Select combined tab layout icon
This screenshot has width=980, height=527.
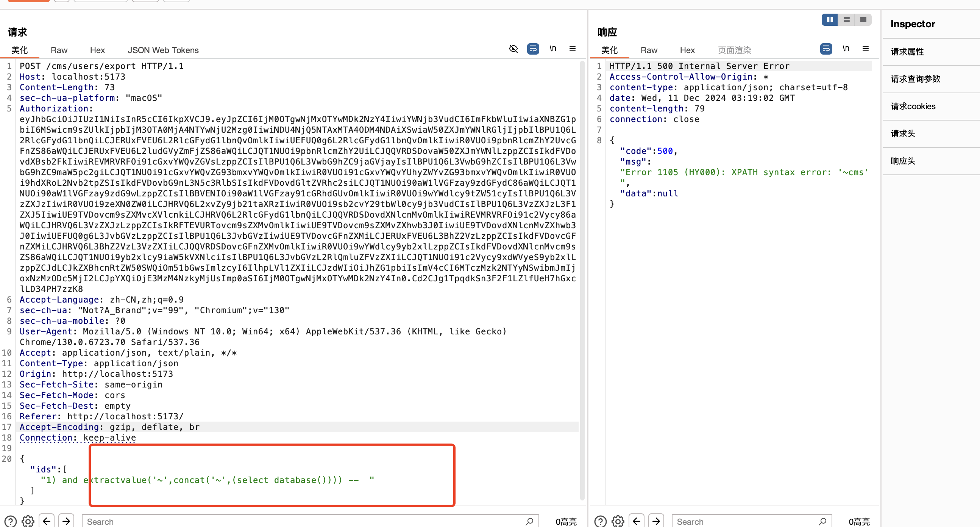pyautogui.click(x=863, y=19)
